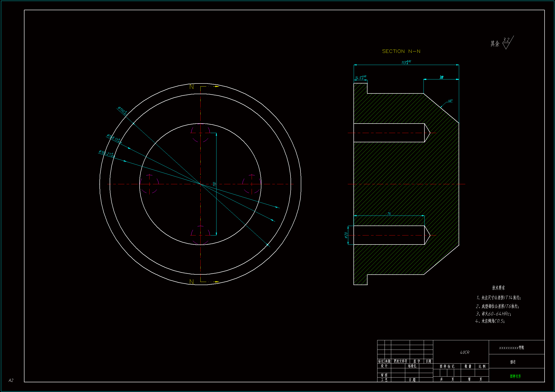This screenshot has height=392, width=555.
Task: Click the A2 sheet size label
Action: click(x=11, y=380)
